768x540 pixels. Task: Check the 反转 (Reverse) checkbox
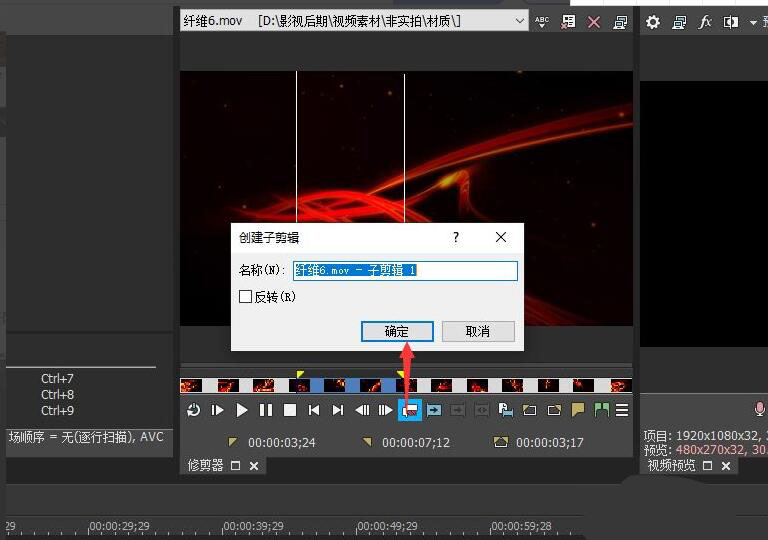pyautogui.click(x=246, y=297)
